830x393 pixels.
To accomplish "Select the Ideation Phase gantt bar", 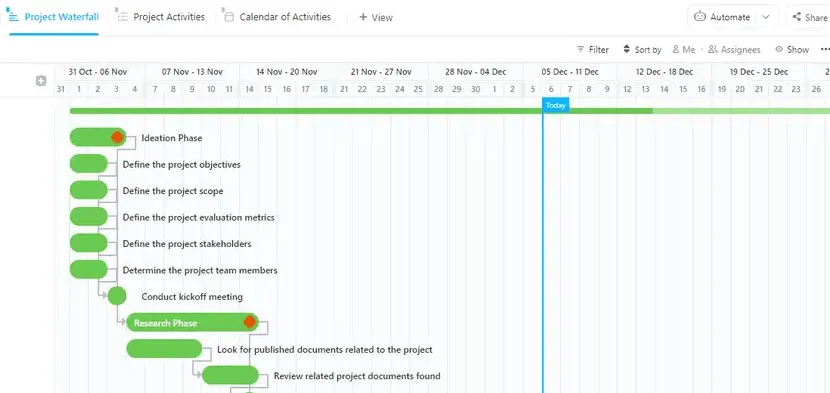I will [x=97, y=137].
